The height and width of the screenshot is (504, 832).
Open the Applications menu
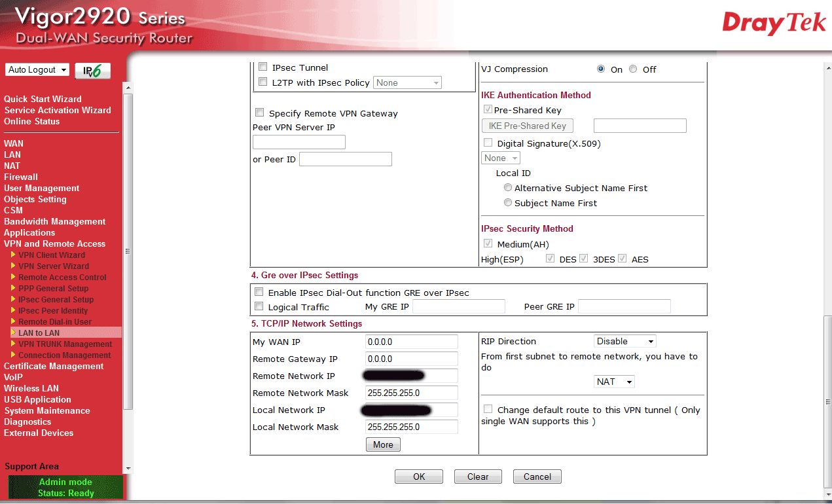pyautogui.click(x=29, y=232)
